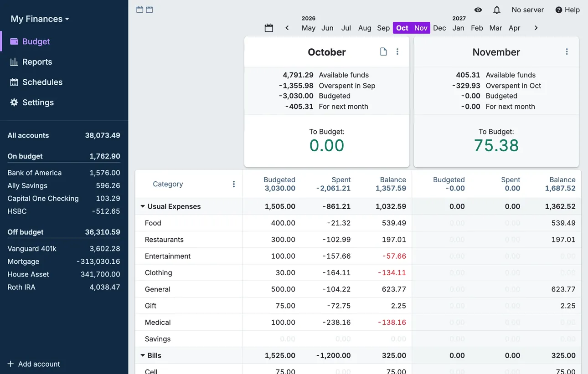The height and width of the screenshot is (374, 588).
Task: Select Mar in the month picker
Action: (496, 28)
